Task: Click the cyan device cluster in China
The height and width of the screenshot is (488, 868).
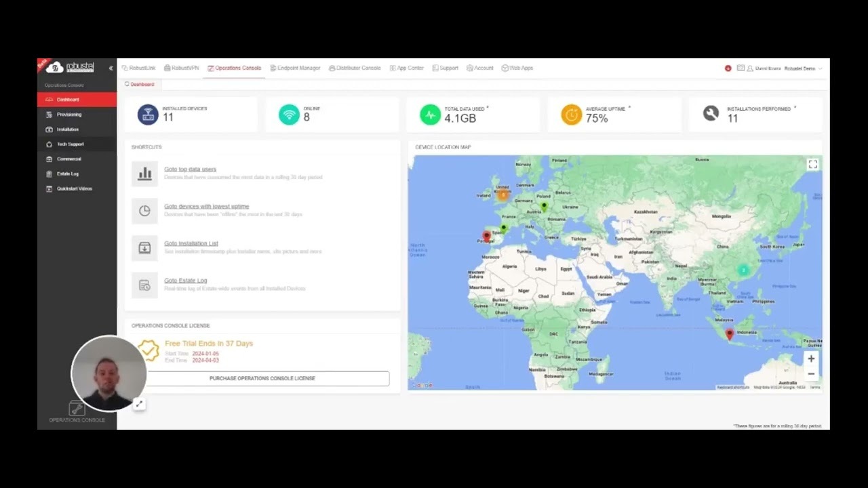Action: (x=743, y=270)
